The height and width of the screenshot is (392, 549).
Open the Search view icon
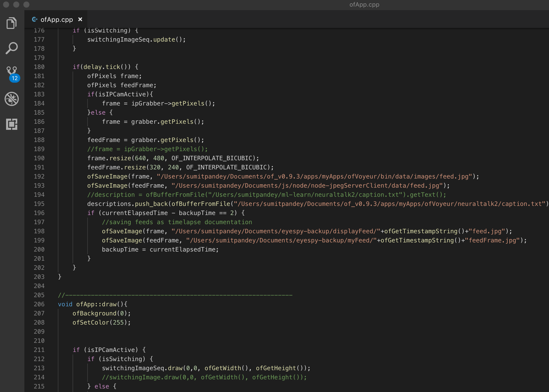12,48
